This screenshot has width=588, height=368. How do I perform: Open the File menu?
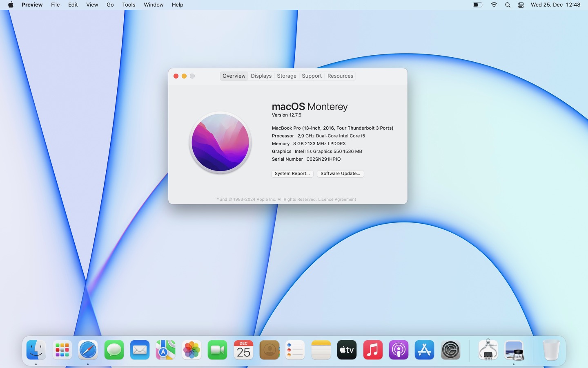(x=56, y=5)
